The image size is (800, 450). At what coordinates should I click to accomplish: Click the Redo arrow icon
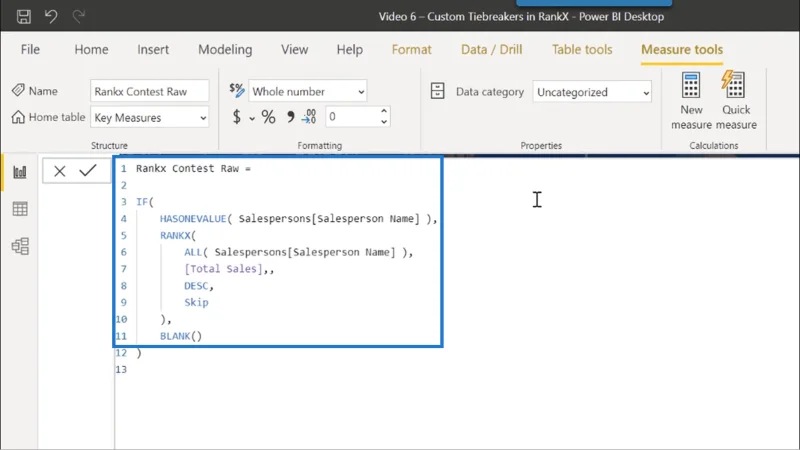[78, 16]
